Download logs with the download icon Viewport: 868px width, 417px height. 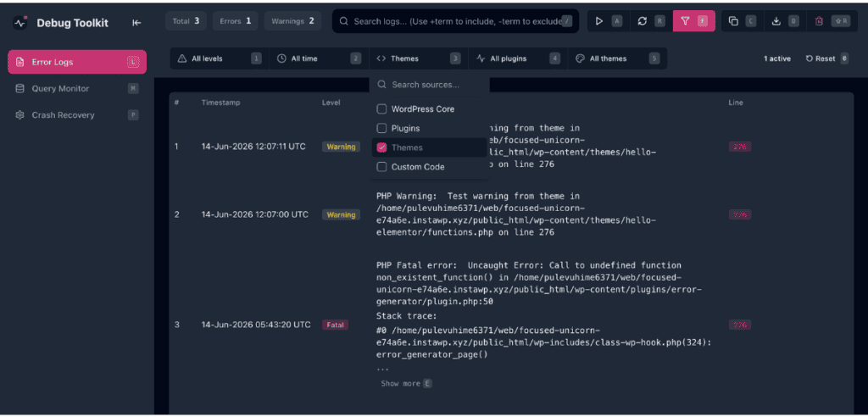coord(776,21)
